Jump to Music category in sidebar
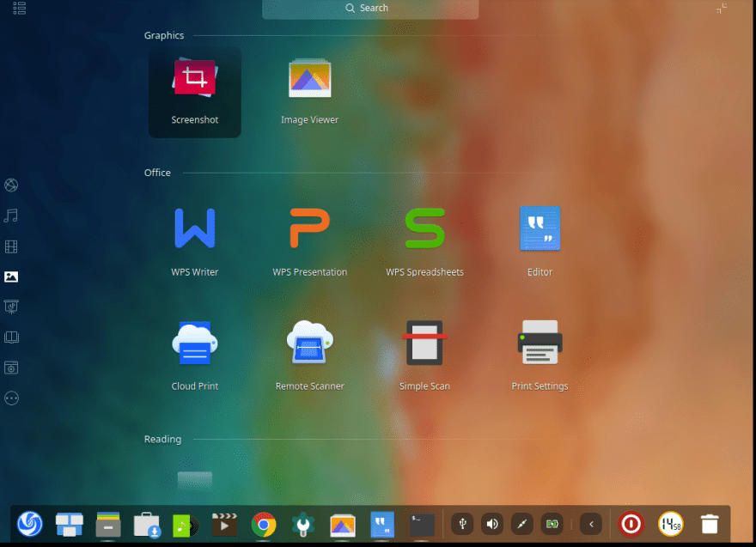Image resolution: width=756 pixels, height=547 pixels. pos(11,216)
